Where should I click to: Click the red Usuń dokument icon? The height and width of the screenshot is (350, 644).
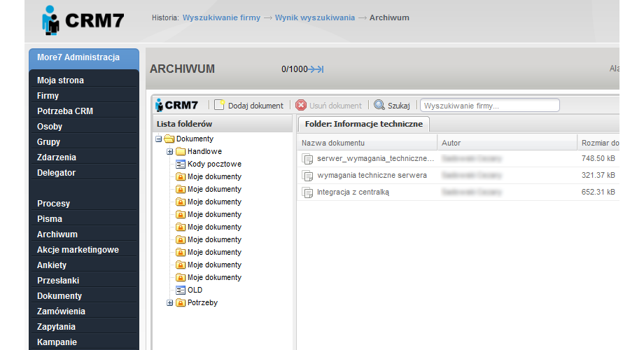301,105
